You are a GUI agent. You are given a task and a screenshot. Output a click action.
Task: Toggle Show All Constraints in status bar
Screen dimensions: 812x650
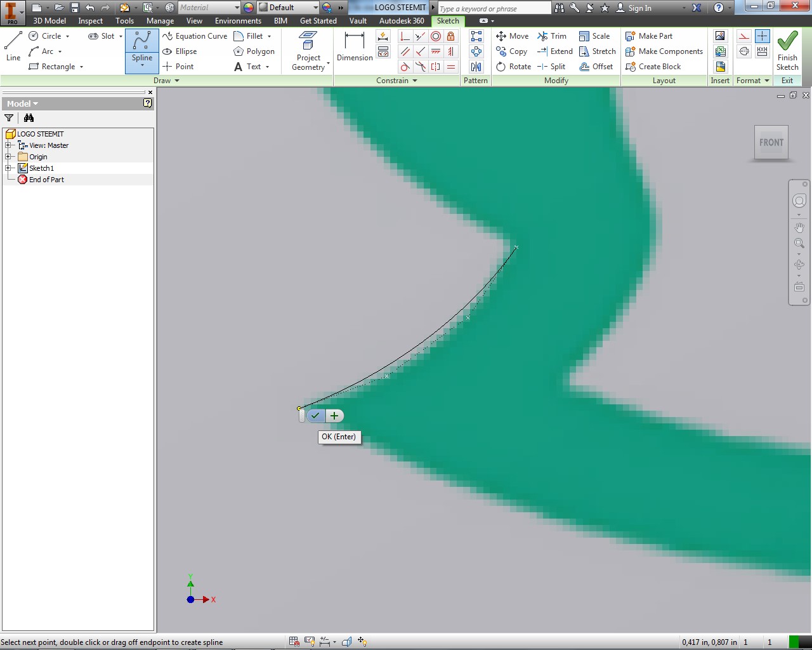310,642
